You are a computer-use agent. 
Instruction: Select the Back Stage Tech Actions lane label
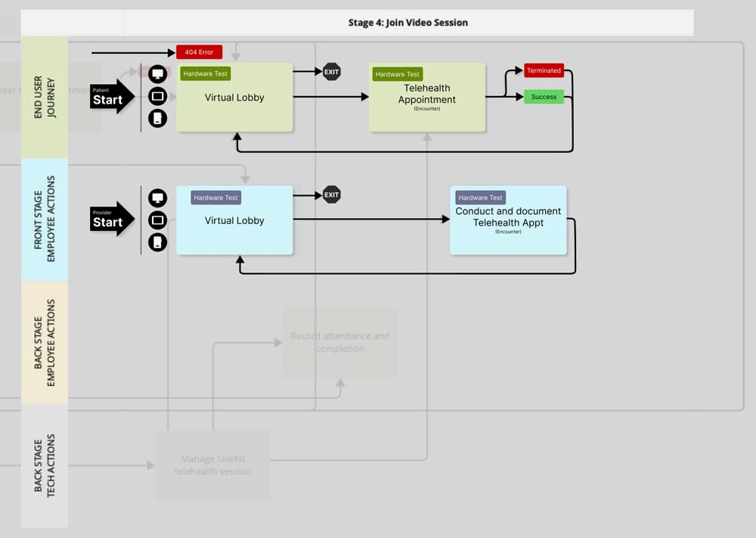tap(45, 465)
